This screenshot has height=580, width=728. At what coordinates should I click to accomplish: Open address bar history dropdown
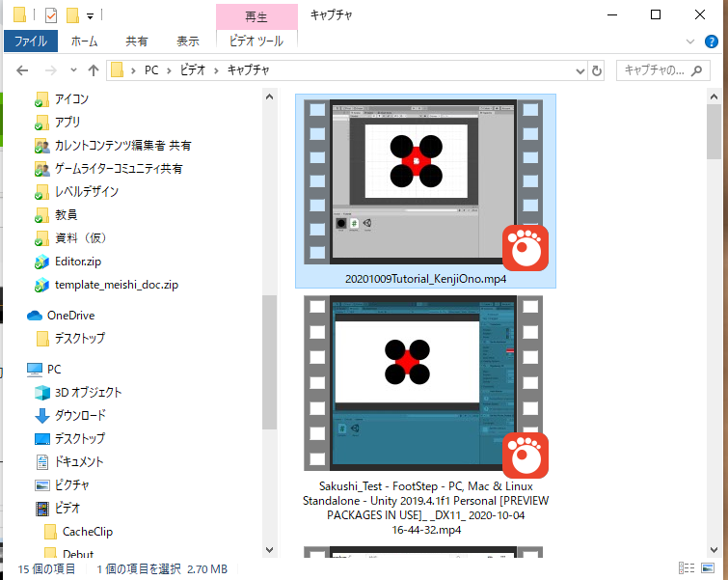pyautogui.click(x=580, y=70)
